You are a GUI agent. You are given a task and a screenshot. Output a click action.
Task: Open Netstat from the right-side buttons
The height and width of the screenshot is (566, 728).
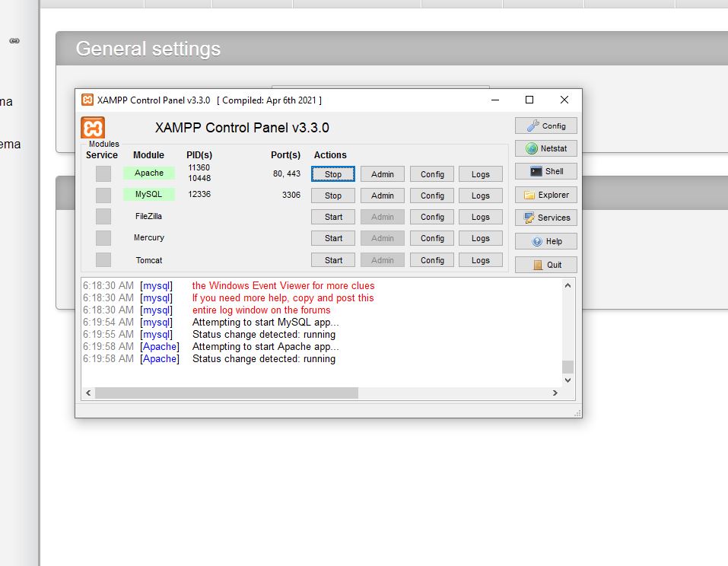(x=545, y=149)
